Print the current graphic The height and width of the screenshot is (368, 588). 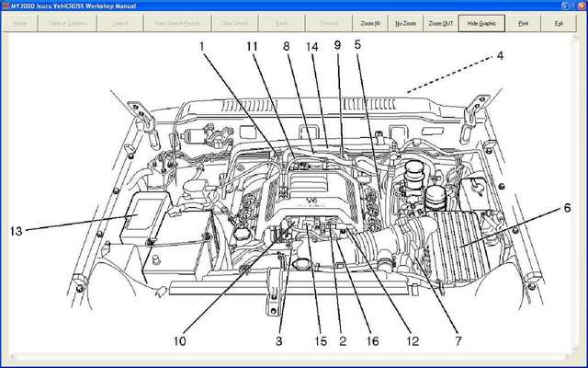(523, 23)
